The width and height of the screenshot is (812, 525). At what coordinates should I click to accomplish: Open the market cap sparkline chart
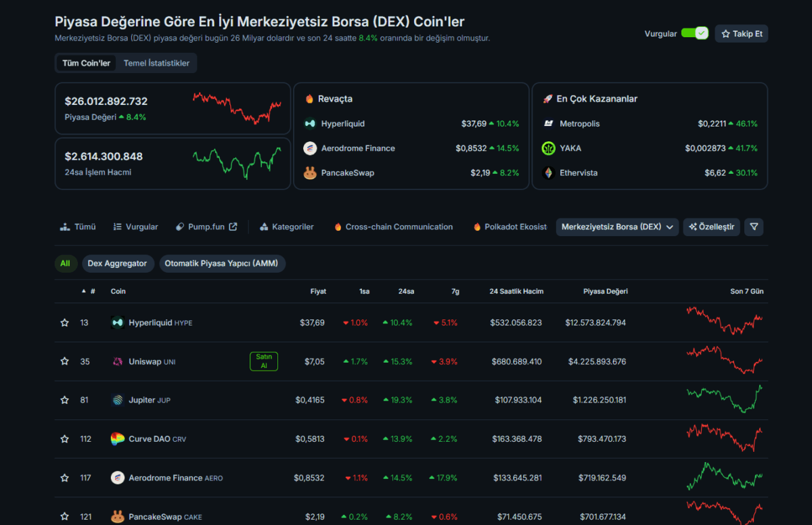[x=237, y=108]
